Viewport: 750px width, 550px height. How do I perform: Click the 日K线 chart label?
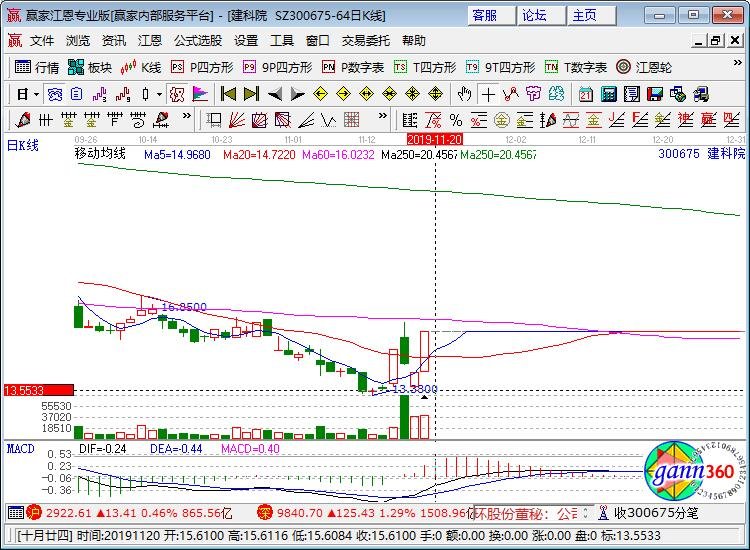(22, 145)
